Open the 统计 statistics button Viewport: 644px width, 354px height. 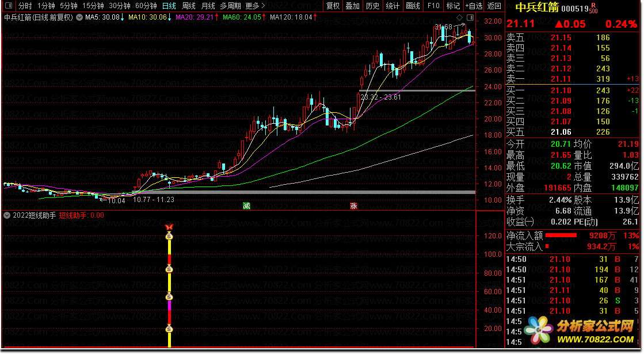(x=393, y=6)
